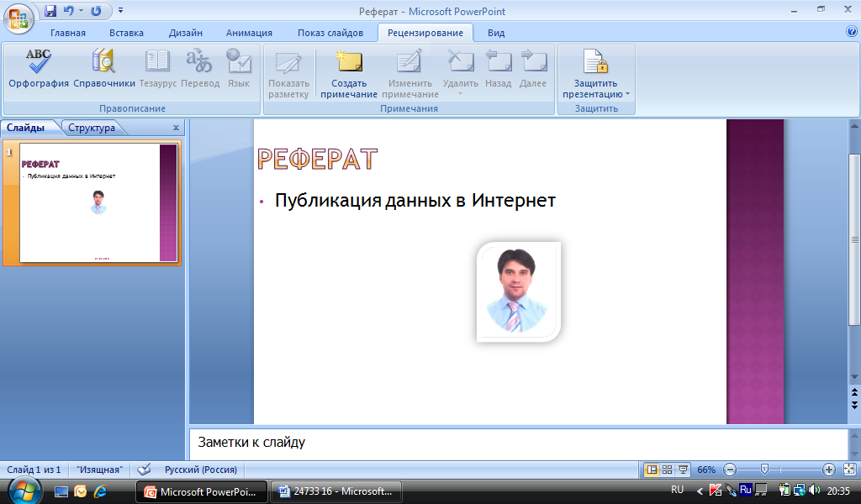Click Изменить примечание
This screenshot has height=504, width=861.
[410, 73]
